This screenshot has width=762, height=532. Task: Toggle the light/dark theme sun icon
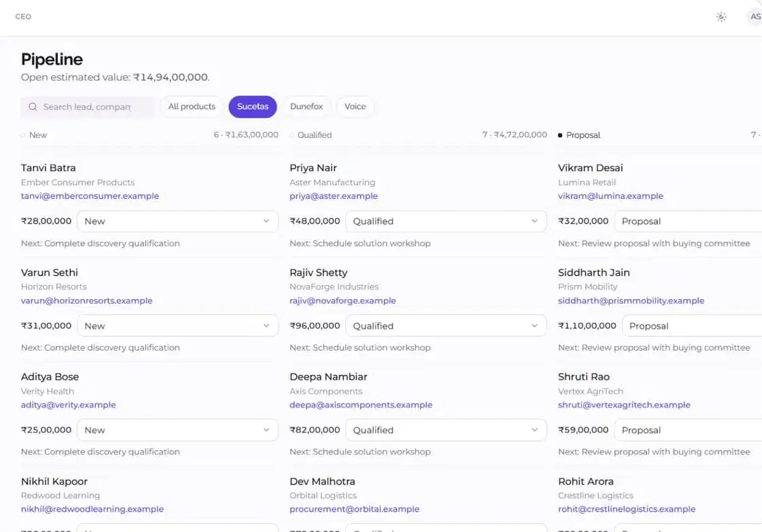(x=721, y=17)
